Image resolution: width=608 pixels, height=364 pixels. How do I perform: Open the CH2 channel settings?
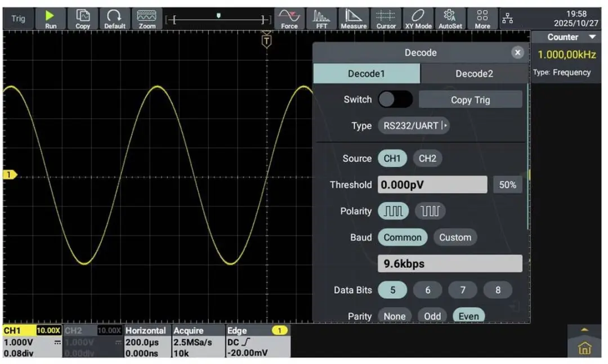93,341
